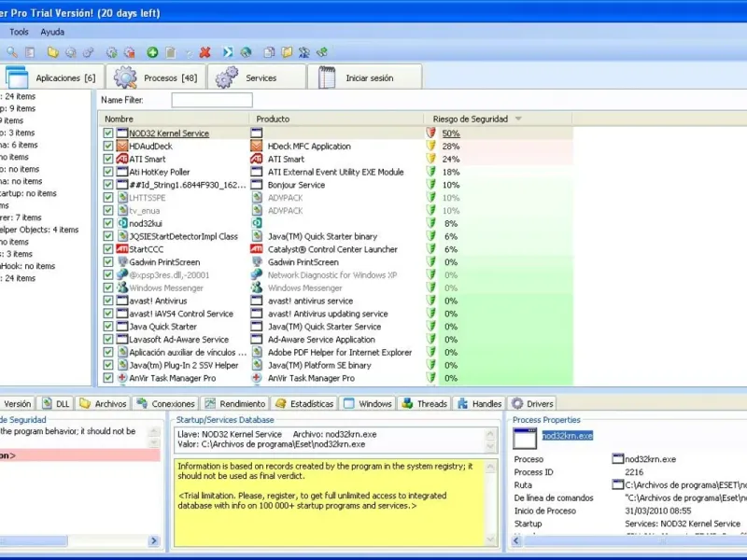Click the green plus add icon
The image size is (747, 560).
click(152, 52)
